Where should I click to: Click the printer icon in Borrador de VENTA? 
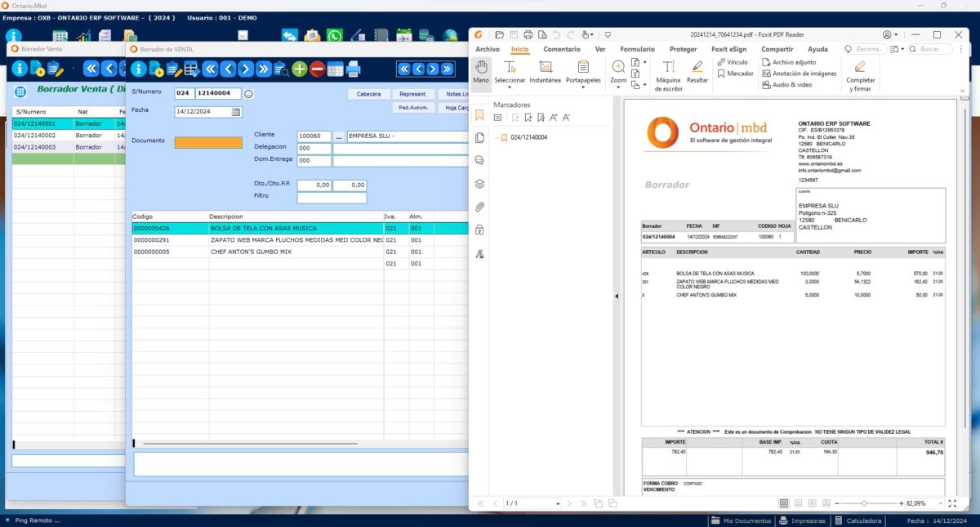[x=354, y=69]
